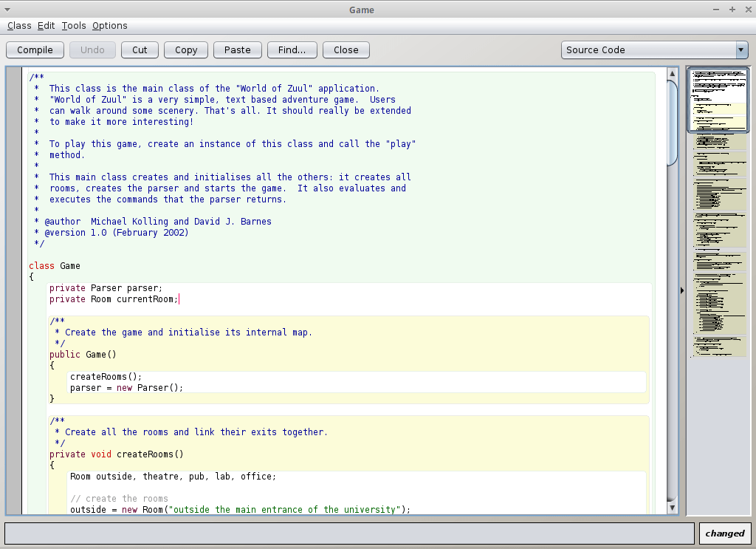The height and width of the screenshot is (549, 756).
Task: Click the top thumbnail in the code minimap
Action: coord(717,99)
